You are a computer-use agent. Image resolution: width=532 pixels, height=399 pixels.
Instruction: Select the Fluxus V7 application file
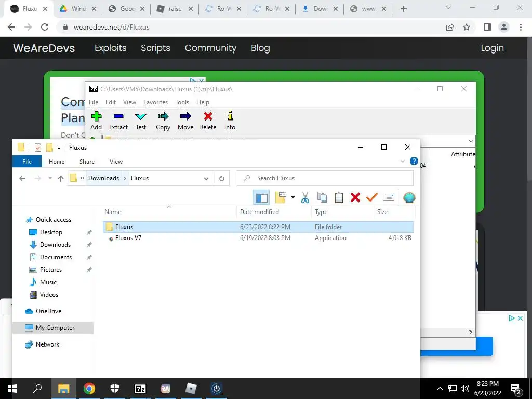click(x=258, y=238)
